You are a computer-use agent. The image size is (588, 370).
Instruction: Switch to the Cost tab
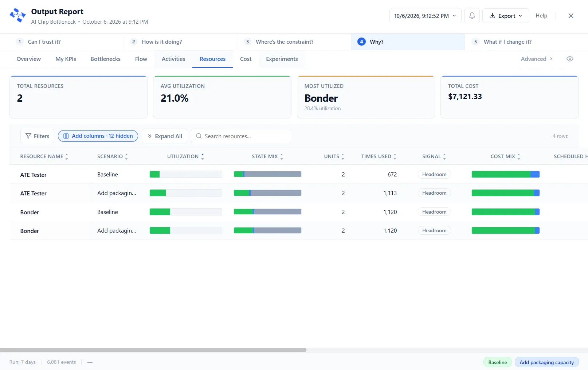pyautogui.click(x=246, y=59)
